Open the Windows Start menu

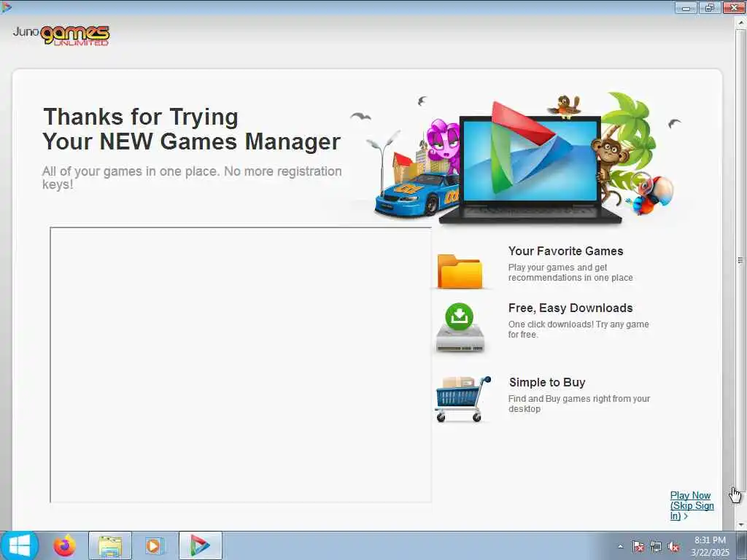pos(19,545)
